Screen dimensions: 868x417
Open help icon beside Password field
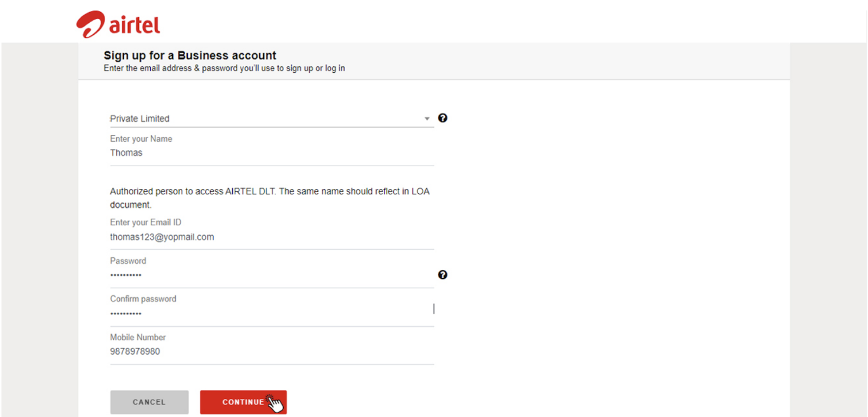coord(443,275)
